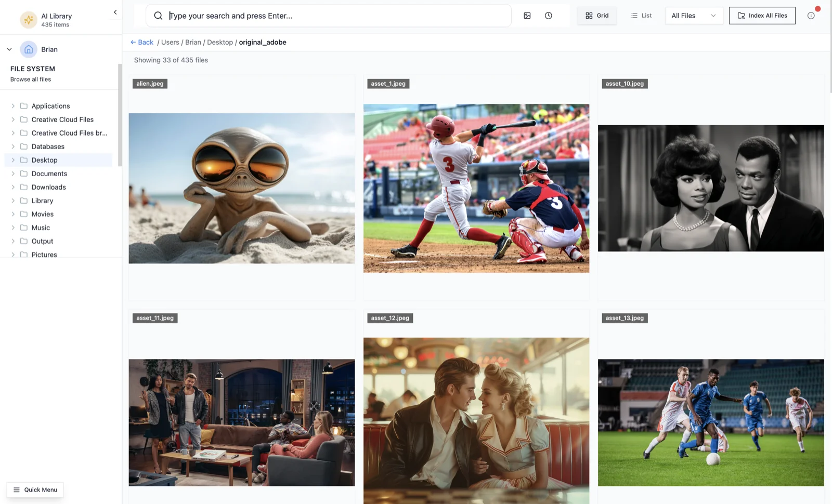
Task: Click the Index All Files button
Action: click(762, 16)
